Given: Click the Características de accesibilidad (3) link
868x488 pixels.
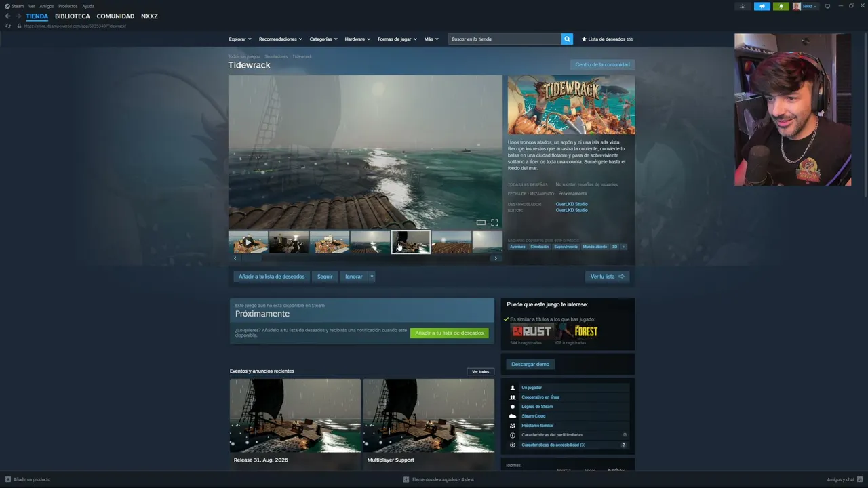Looking at the screenshot, I should point(553,445).
